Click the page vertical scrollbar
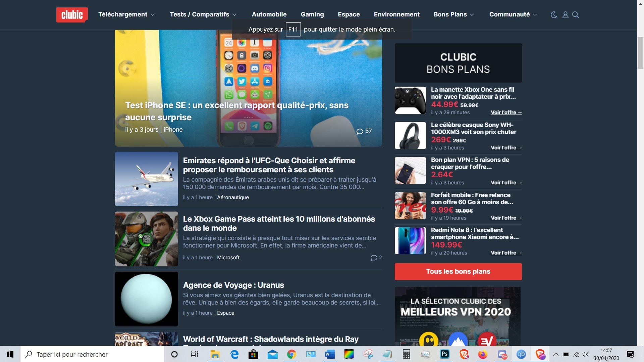 [640, 54]
